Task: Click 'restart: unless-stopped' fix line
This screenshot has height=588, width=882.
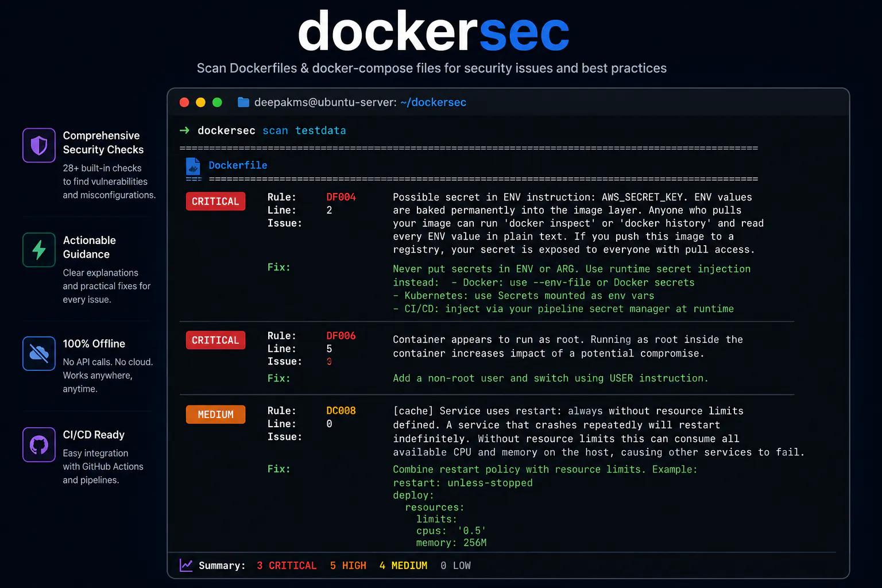Action: pos(463,483)
